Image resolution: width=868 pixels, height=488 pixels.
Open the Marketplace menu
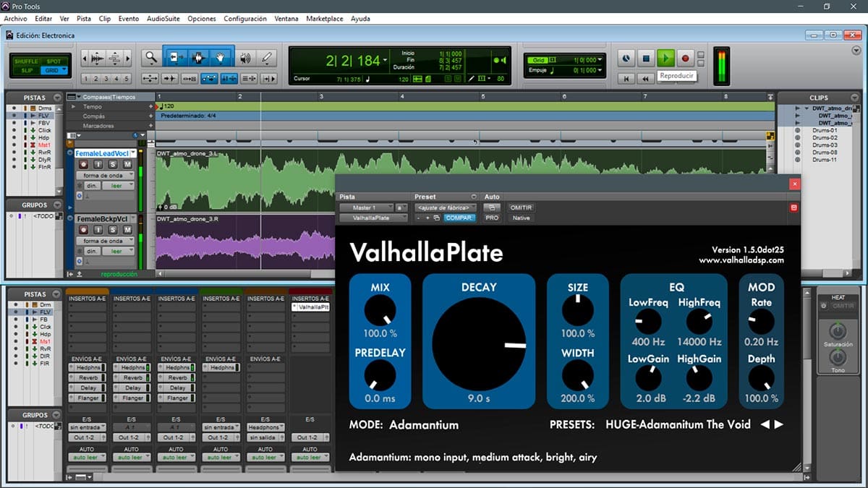point(324,18)
